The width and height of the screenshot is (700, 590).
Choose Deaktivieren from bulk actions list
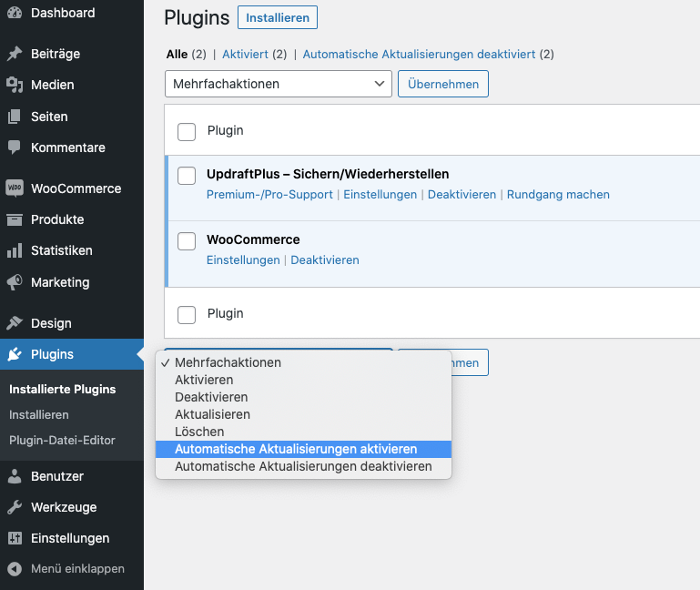pos(303,397)
